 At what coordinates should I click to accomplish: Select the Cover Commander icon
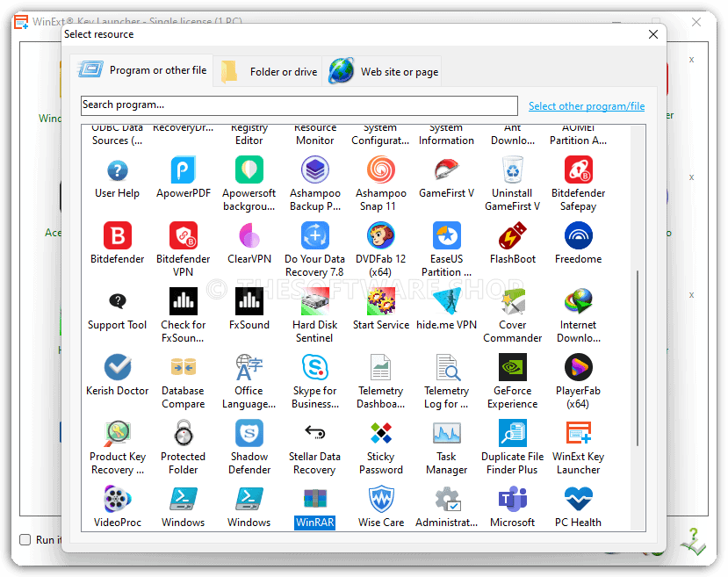point(513,302)
